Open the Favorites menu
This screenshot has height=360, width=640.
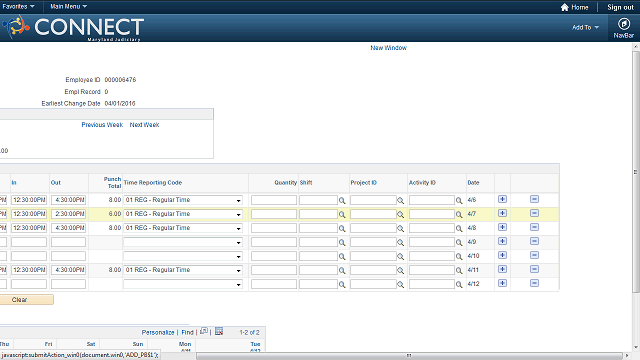coord(18,7)
